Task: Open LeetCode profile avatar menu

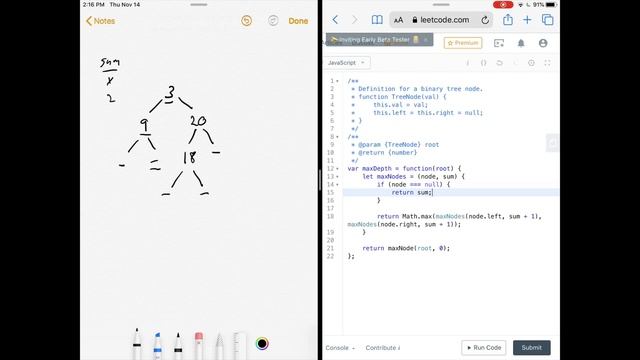Action: 543,43
